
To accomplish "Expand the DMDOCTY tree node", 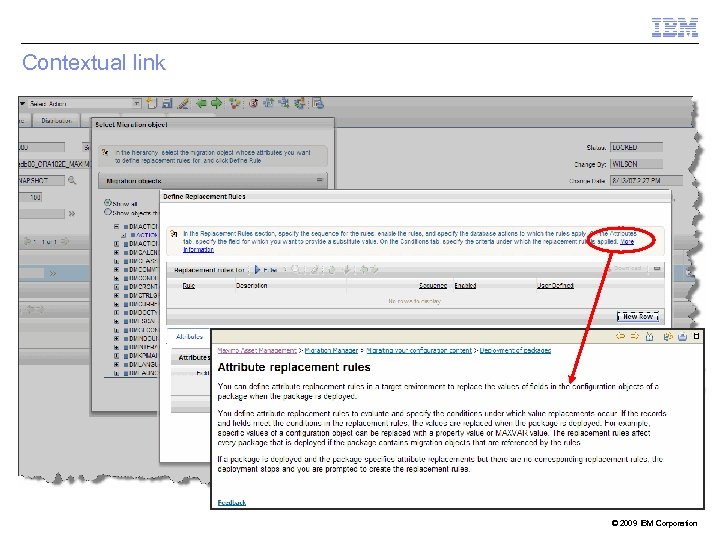I will tap(117, 312).
